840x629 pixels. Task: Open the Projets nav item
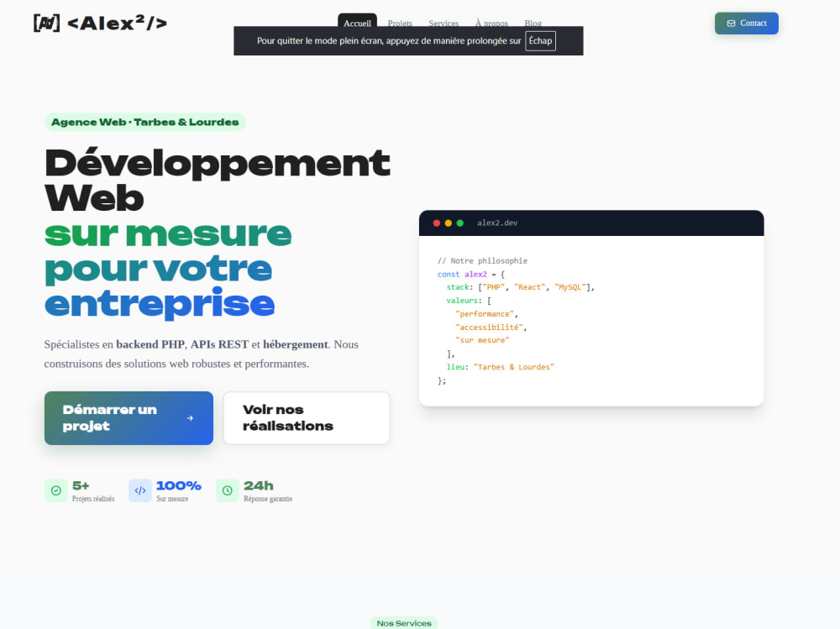(400, 23)
